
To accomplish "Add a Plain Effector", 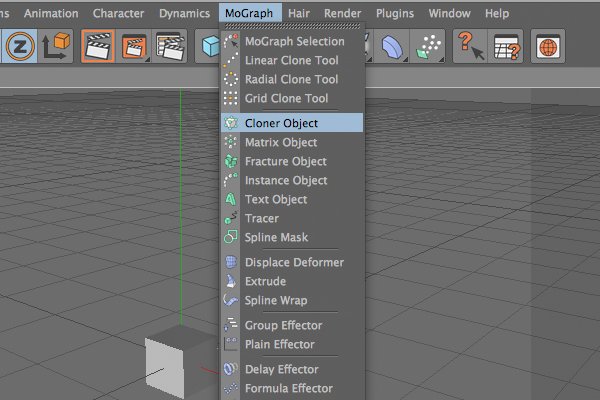I will click(292, 344).
